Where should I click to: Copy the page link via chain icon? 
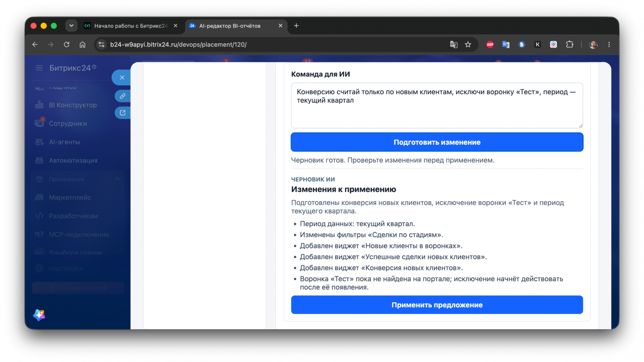pyautogui.click(x=123, y=96)
